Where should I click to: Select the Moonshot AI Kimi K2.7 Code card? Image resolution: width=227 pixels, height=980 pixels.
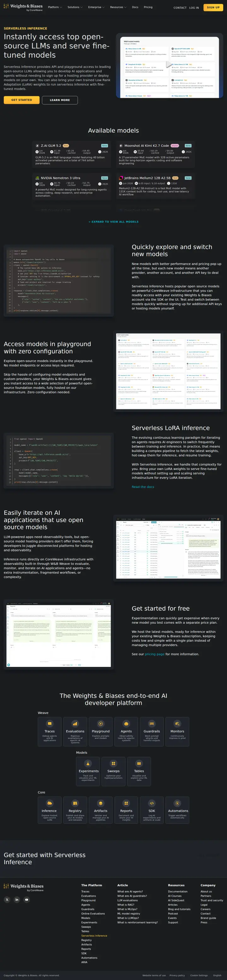pyautogui.click(x=155, y=154)
